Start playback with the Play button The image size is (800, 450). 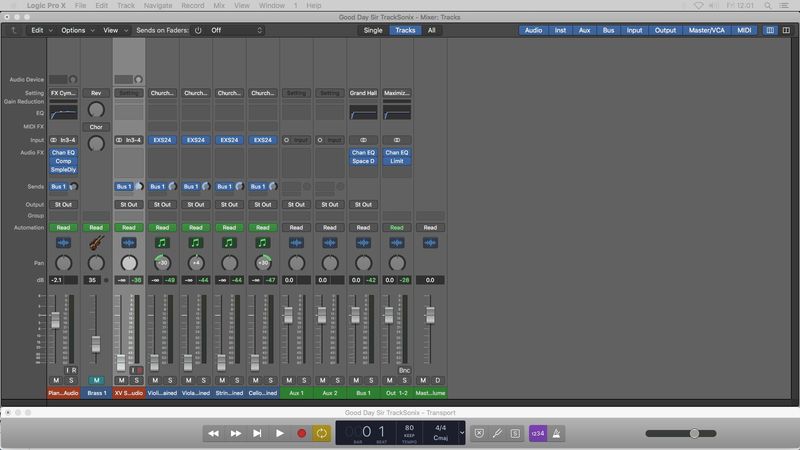280,433
